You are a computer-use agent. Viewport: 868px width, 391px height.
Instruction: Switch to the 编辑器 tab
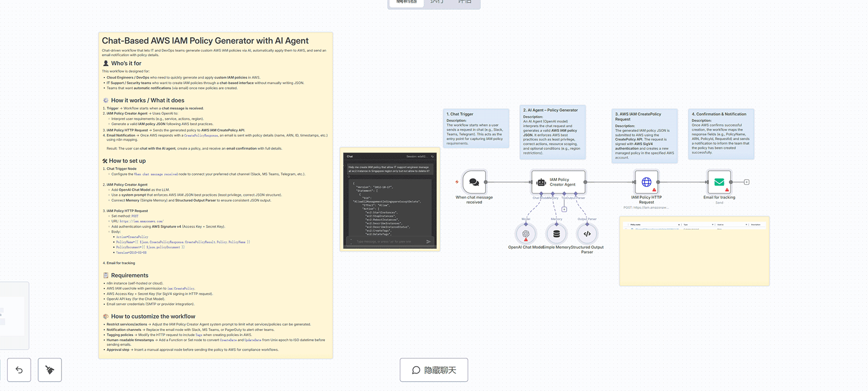click(406, 2)
